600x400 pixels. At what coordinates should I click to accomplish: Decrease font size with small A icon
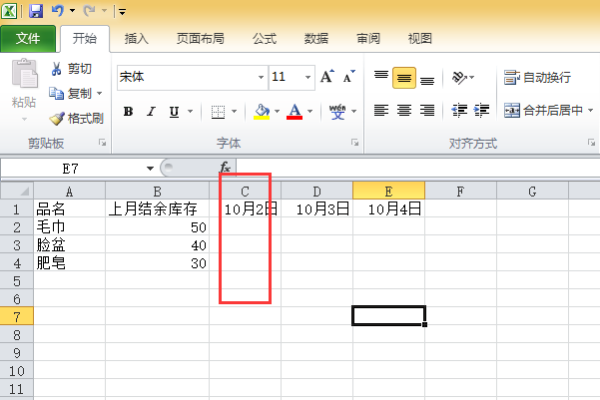pyautogui.click(x=349, y=77)
